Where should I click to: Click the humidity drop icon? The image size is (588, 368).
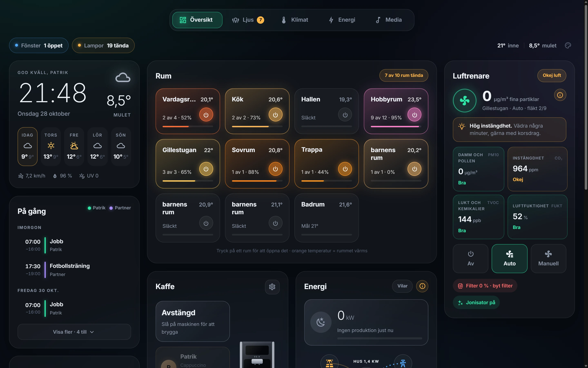(55, 176)
